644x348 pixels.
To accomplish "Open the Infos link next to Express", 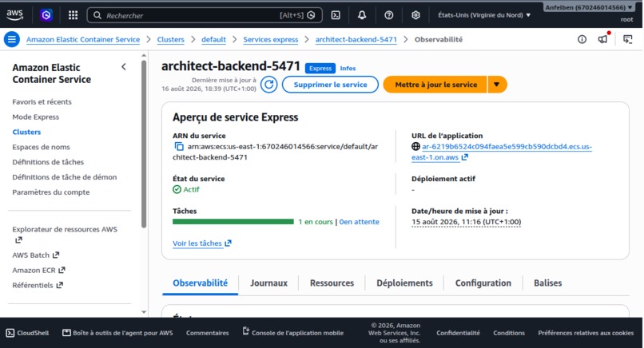I will tap(348, 68).
